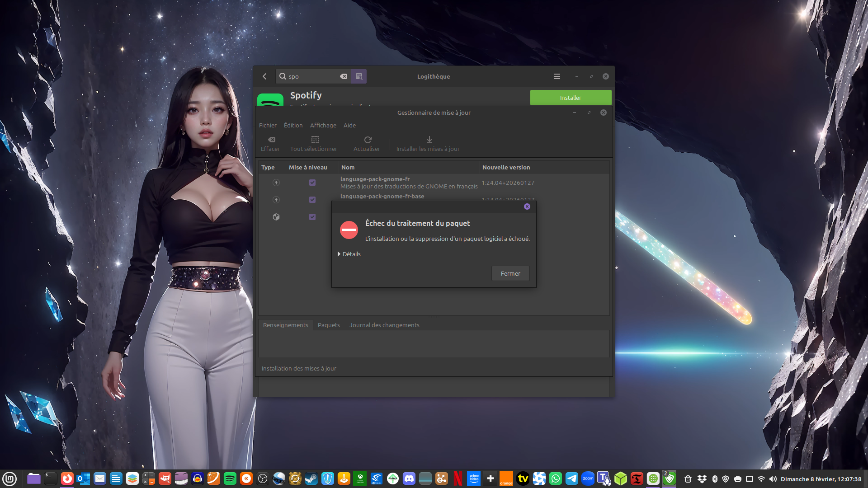This screenshot has height=488, width=868.
Task: Switch to the Journal des changements tab
Action: tap(384, 325)
